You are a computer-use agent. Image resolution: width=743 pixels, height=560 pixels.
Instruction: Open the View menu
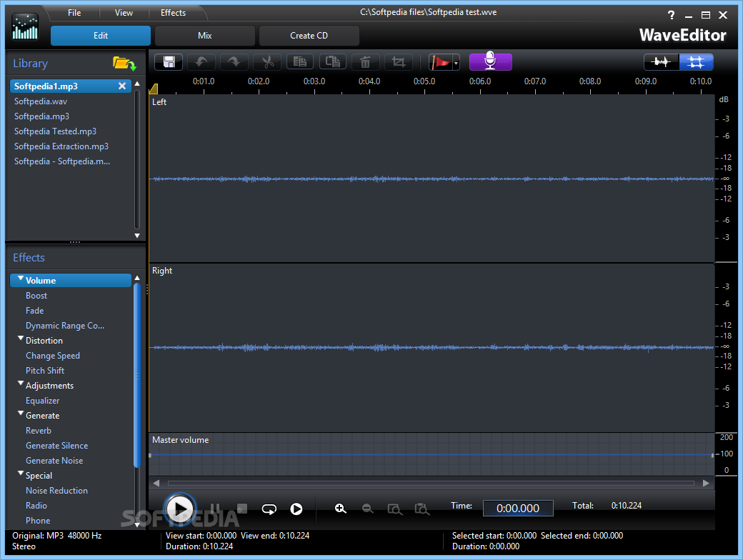124,13
